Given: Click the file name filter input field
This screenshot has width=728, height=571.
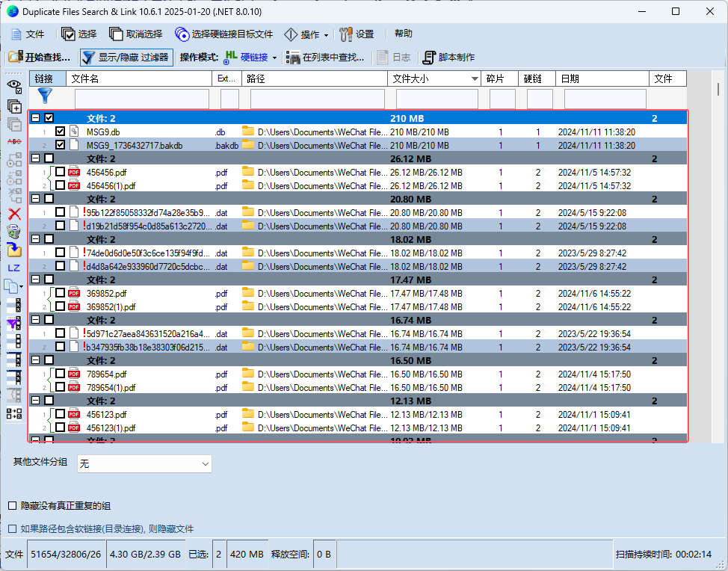Looking at the screenshot, I should [x=141, y=99].
